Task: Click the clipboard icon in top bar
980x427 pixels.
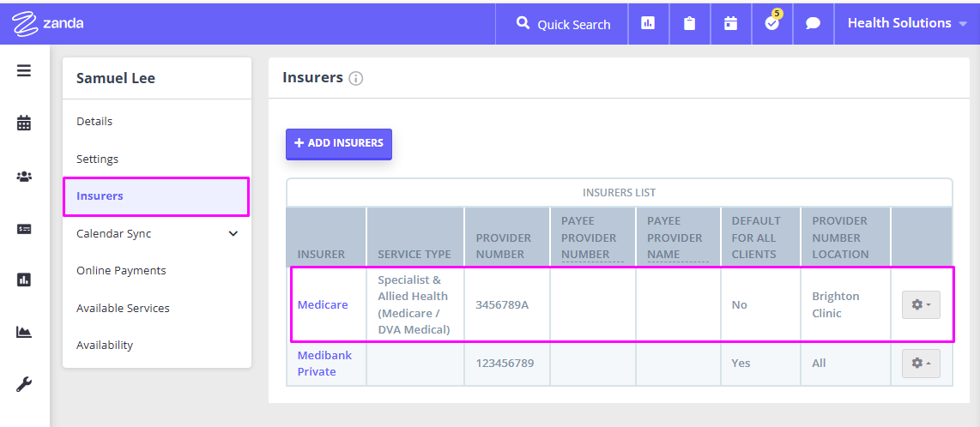Action: coord(689,24)
